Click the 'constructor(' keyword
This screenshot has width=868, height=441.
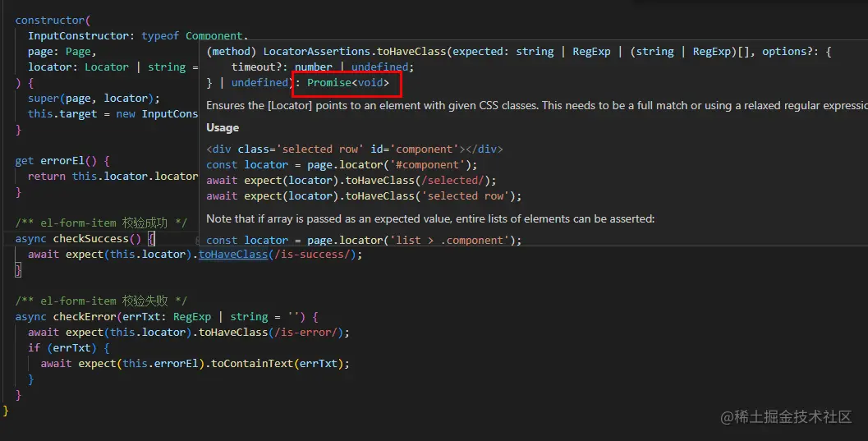point(53,21)
